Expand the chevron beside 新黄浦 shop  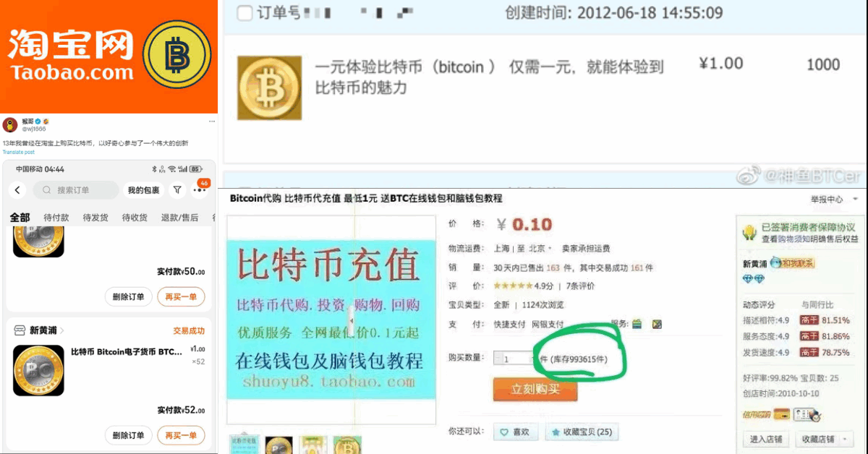pos(62,330)
